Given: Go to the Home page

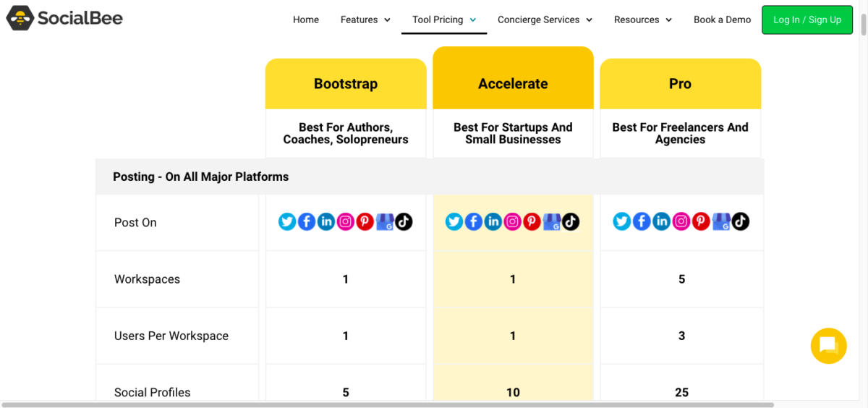Looking at the screenshot, I should point(306,20).
